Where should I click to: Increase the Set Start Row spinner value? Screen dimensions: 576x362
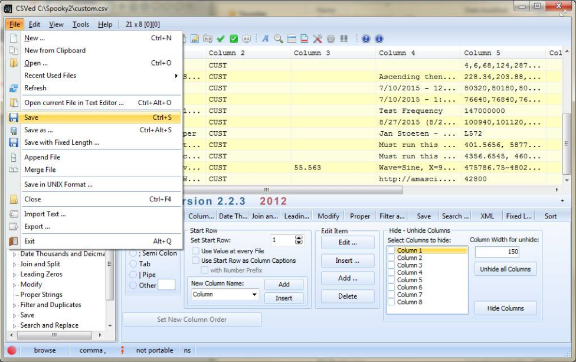pos(299,238)
